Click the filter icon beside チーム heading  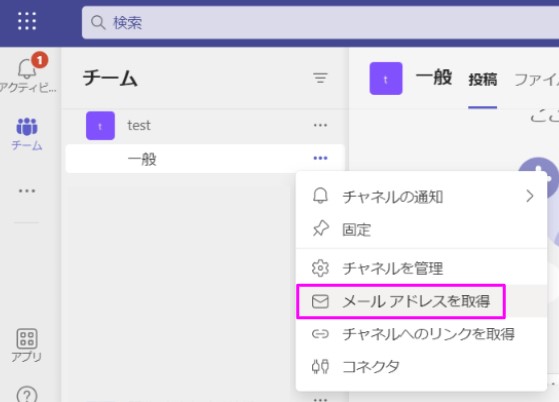320,78
